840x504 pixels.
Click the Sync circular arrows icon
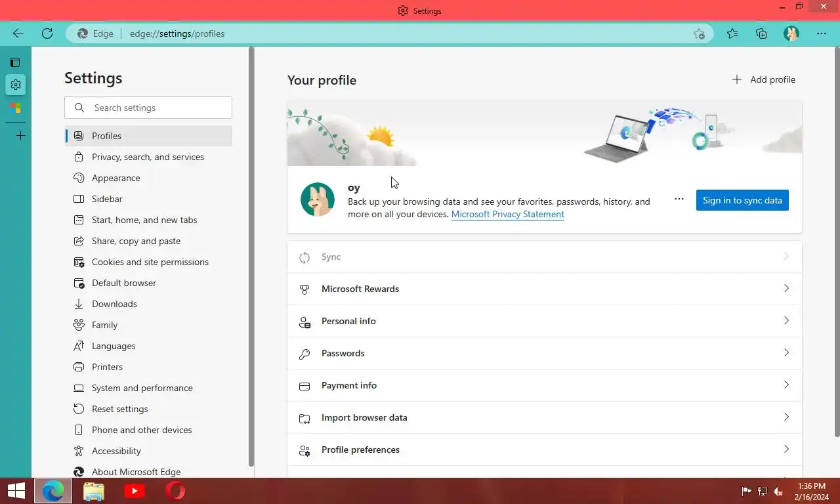304,257
